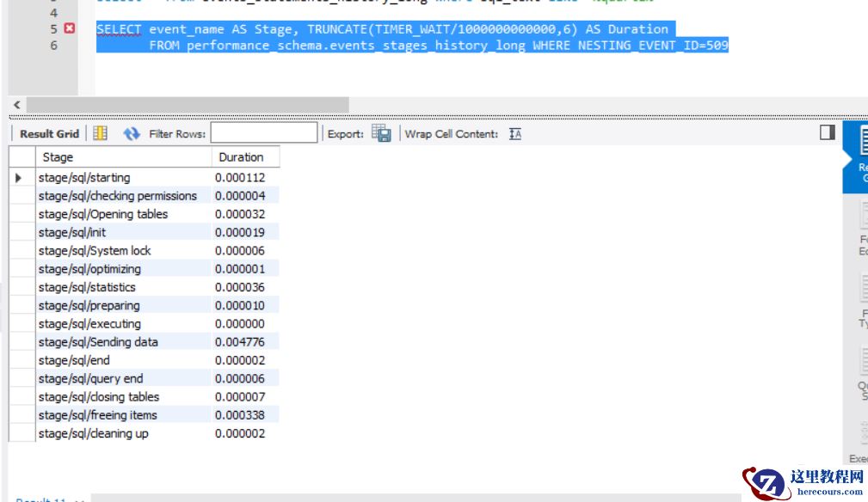Select the 'stage/sql/preparing' cell

(123, 305)
